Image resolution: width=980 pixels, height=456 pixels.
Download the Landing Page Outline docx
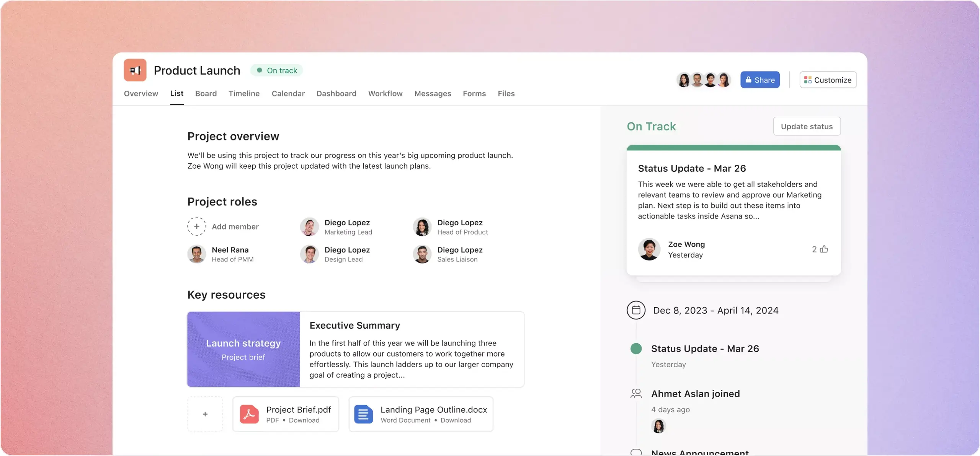(456, 420)
